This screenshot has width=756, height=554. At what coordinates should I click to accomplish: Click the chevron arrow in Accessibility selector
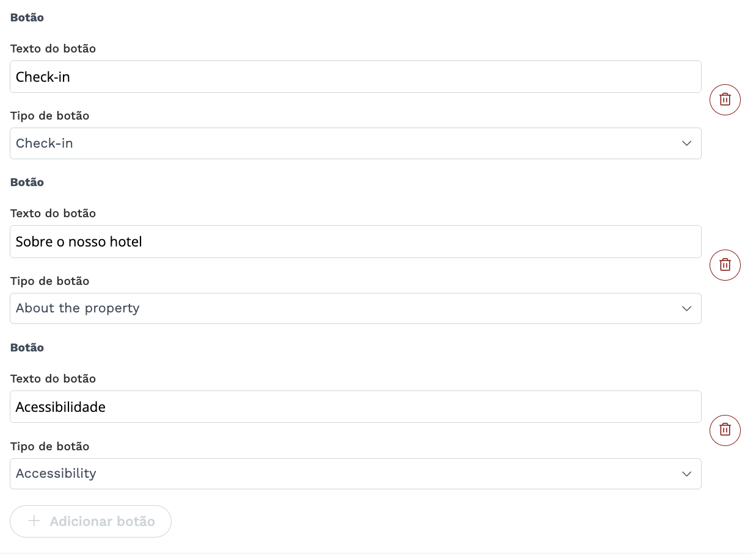(x=686, y=474)
